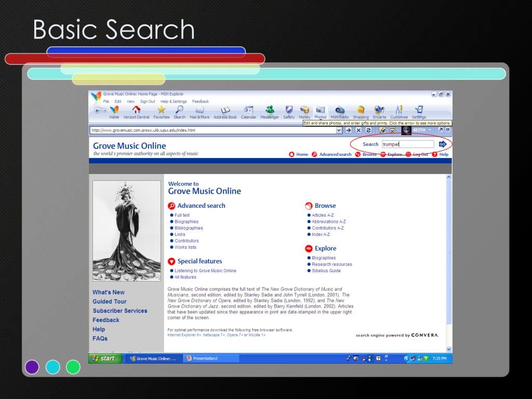Image resolution: width=532 pixels, height=399 pixels.
Task: Open the KEITH user dropdown
Action: [x=422, y=130]
